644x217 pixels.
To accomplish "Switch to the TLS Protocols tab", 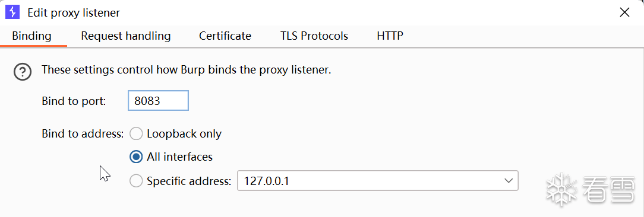I will point(314,36).
